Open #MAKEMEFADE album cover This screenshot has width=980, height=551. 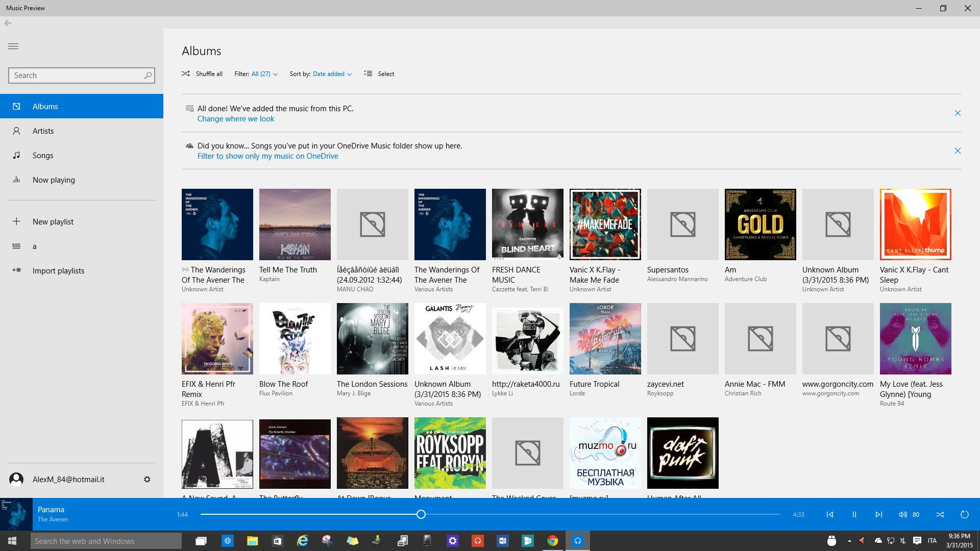[605, 224]
